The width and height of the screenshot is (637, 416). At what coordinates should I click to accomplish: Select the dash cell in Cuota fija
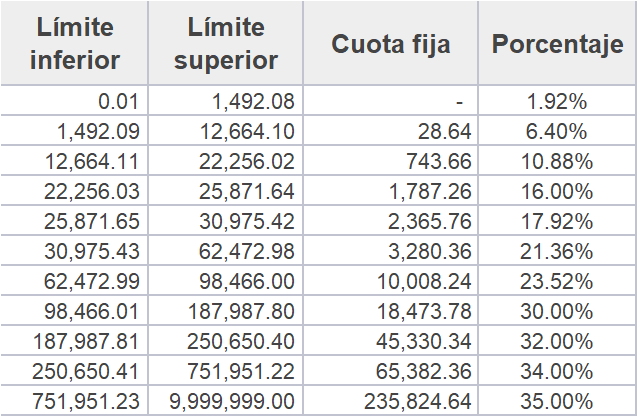coord(390,101)
